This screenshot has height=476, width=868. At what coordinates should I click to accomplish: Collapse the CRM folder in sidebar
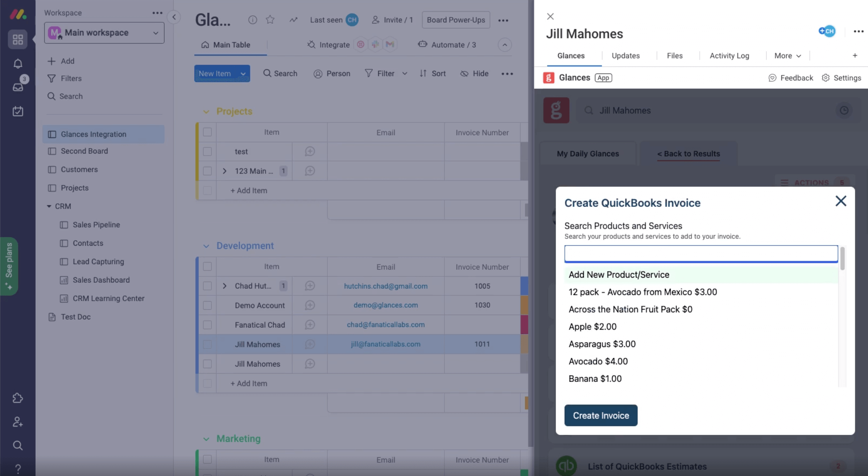(49, 206)
